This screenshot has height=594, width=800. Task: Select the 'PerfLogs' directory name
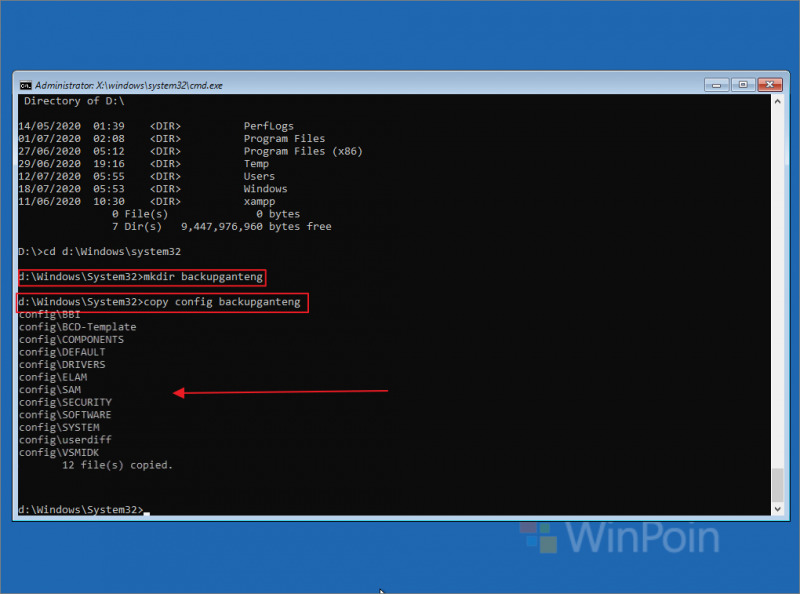[x=268, y=126]
